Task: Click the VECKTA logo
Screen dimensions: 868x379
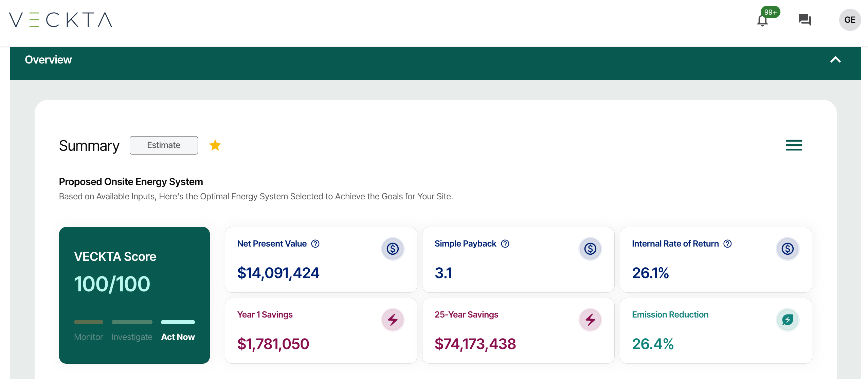Action: pos(60,20)
